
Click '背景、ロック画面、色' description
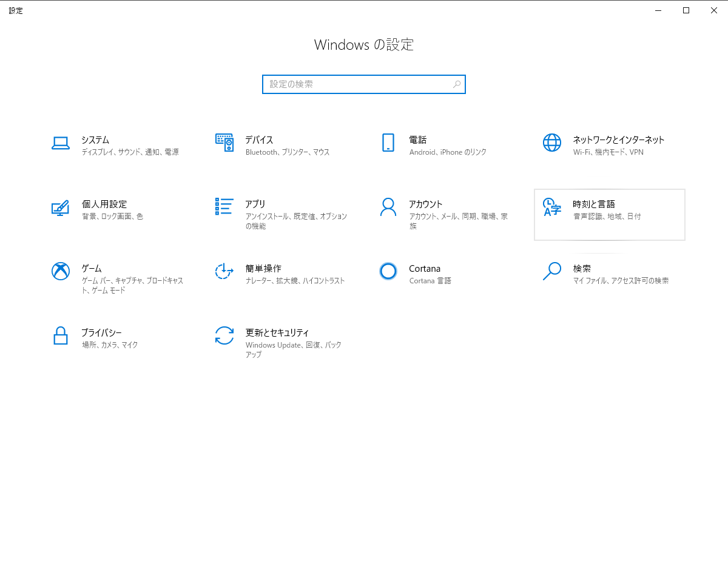click(112, 217)
